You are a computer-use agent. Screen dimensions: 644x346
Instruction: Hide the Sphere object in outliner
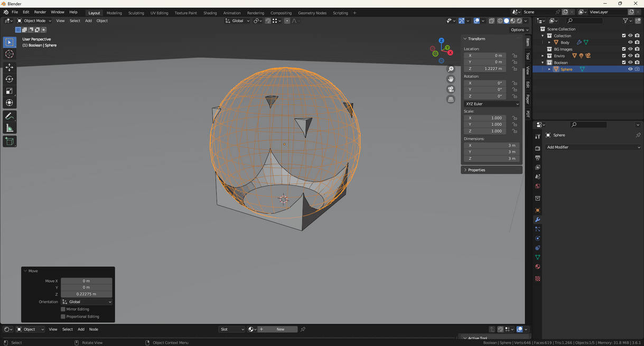click(630, 69)
